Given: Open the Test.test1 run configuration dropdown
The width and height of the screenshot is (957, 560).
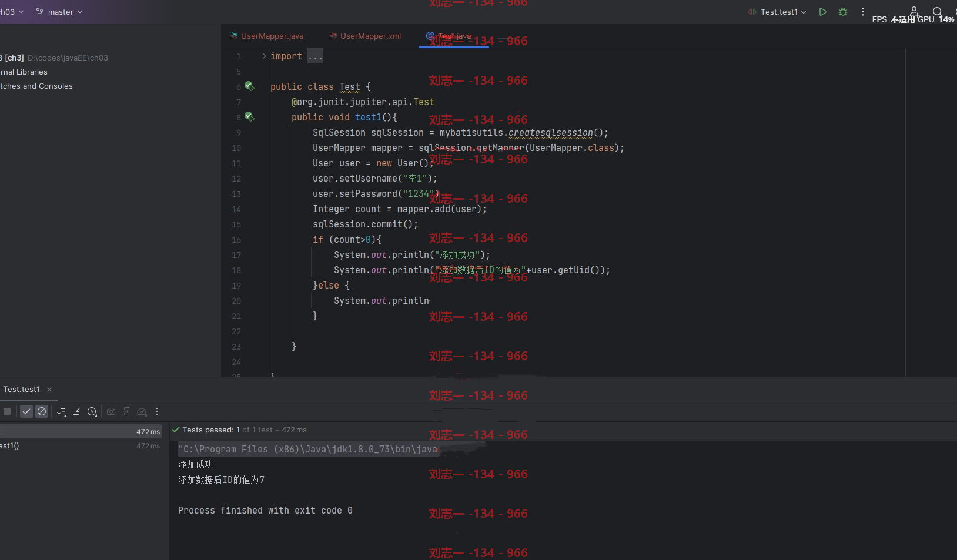Looking at the screenshot, I should pos(777,12).
